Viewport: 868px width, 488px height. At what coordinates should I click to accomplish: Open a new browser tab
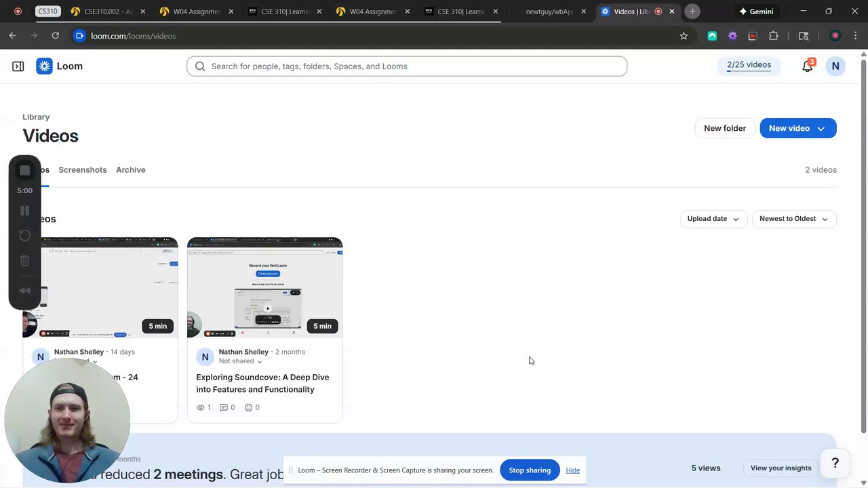click(692, 12)
